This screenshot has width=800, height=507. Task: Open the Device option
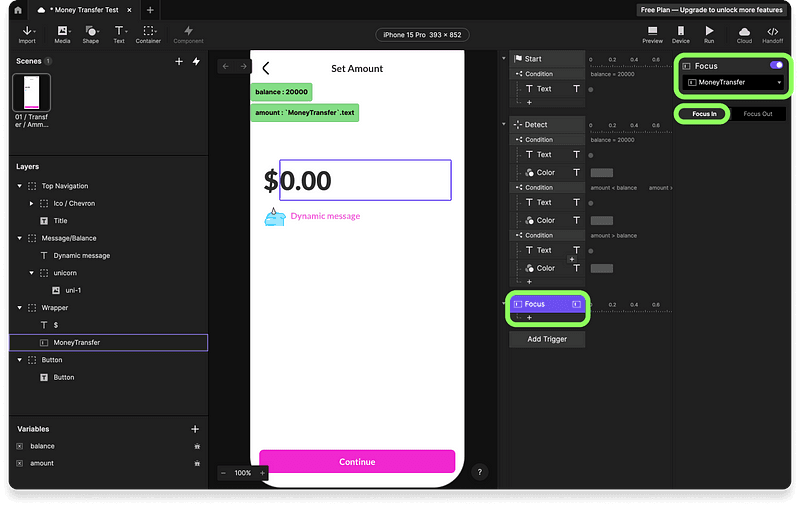pos(681,35)
